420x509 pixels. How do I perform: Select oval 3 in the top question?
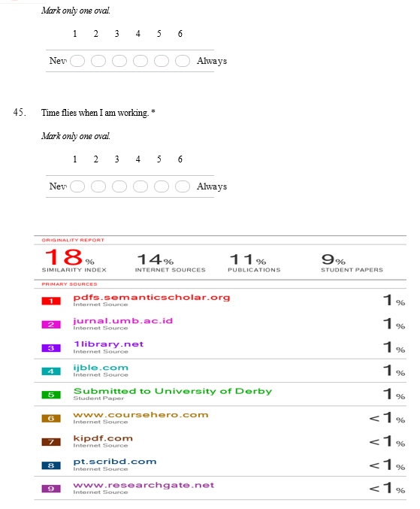point(119,61)
